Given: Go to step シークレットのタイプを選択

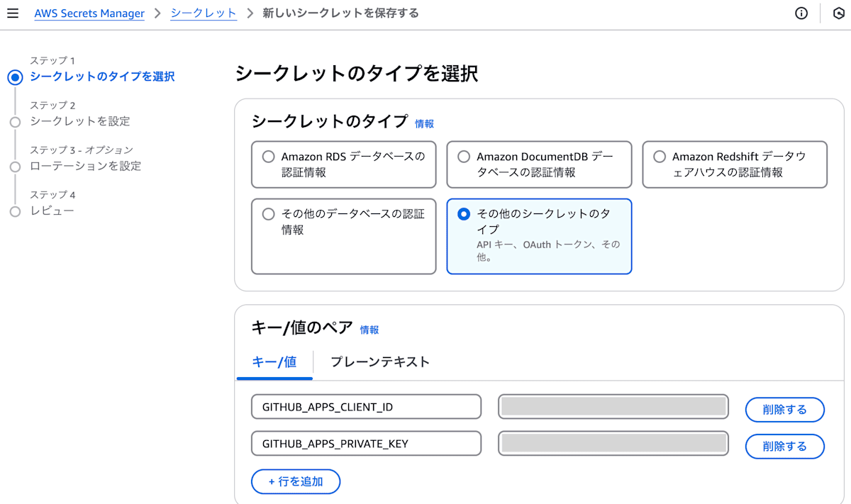Looking at the screenshot, I should click(x=102, y=77).
